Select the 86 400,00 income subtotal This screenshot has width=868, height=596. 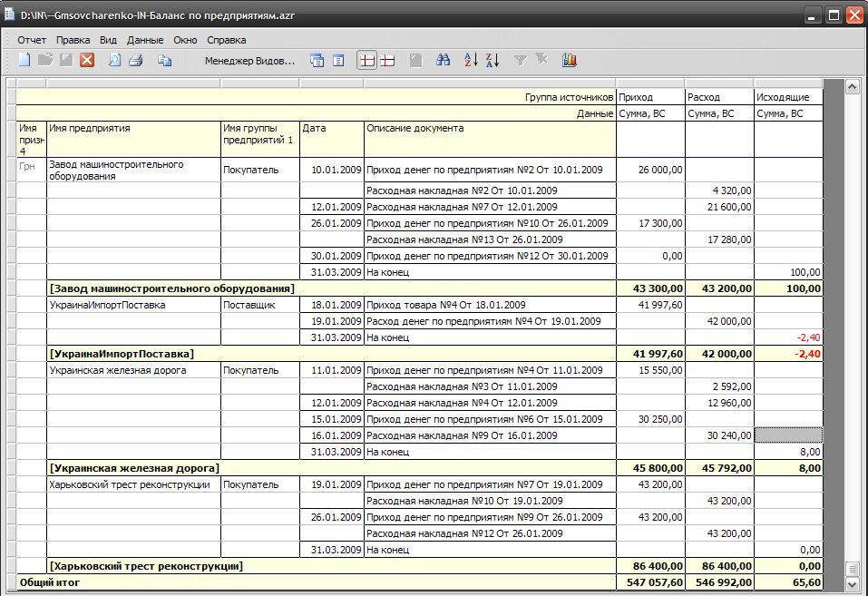650,566
